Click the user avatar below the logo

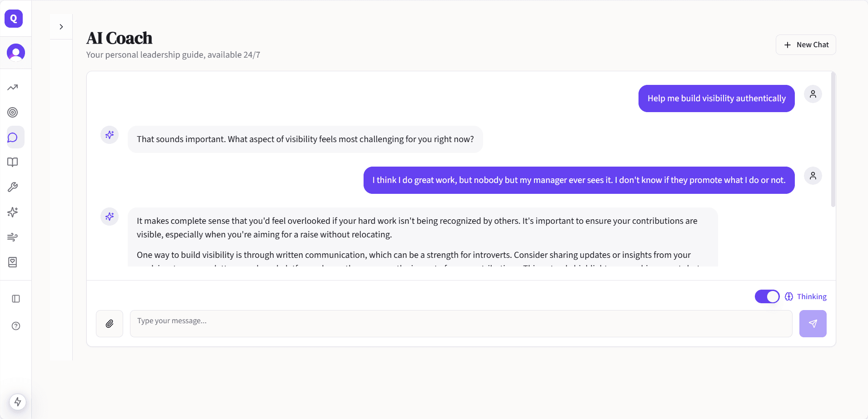tap(16, 53)
